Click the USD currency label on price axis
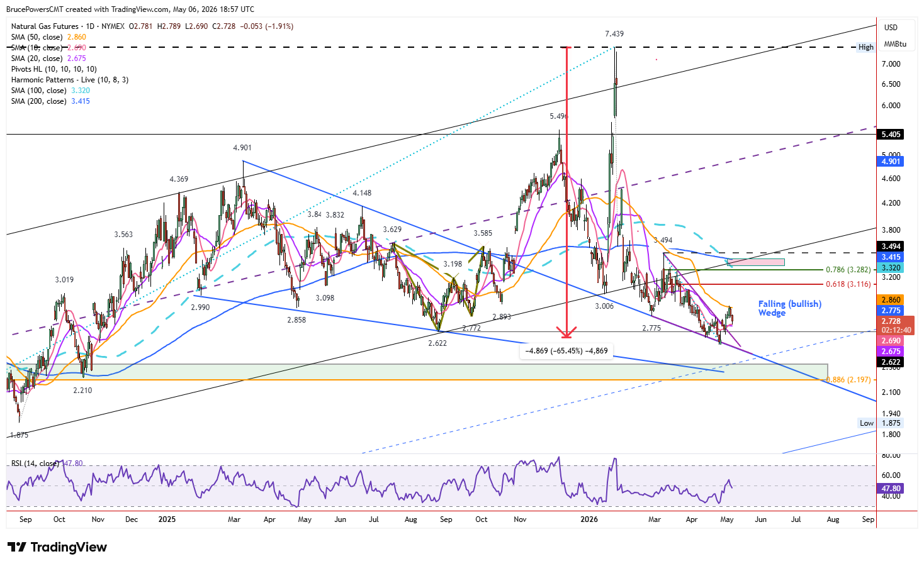 [891, 28]
